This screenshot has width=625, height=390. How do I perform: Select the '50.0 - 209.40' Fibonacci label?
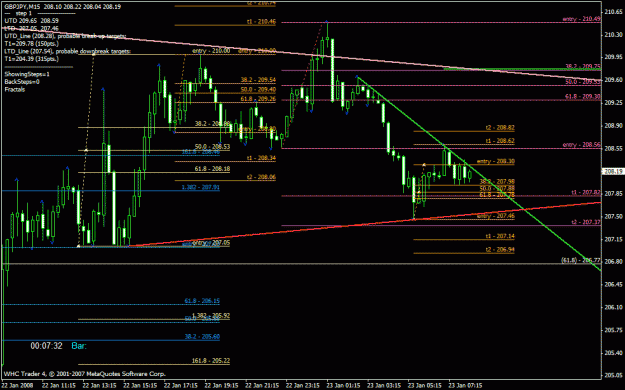coord(258,89)
